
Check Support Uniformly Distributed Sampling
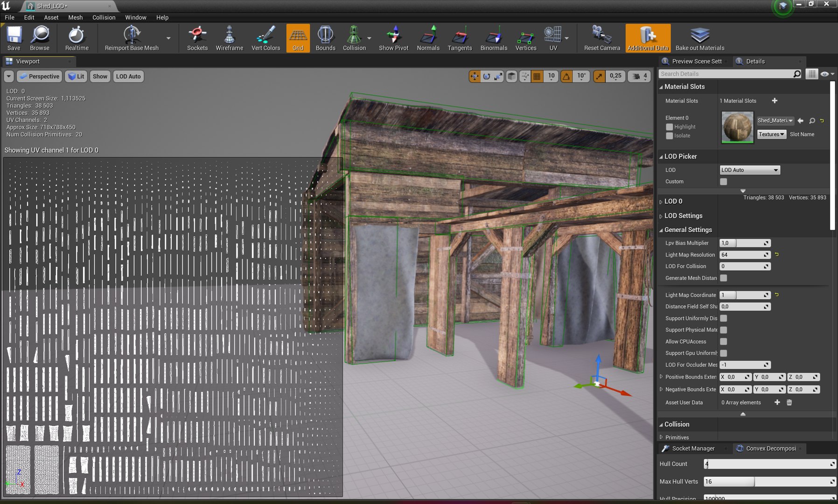pyautogui.click(x=723, y=318)
